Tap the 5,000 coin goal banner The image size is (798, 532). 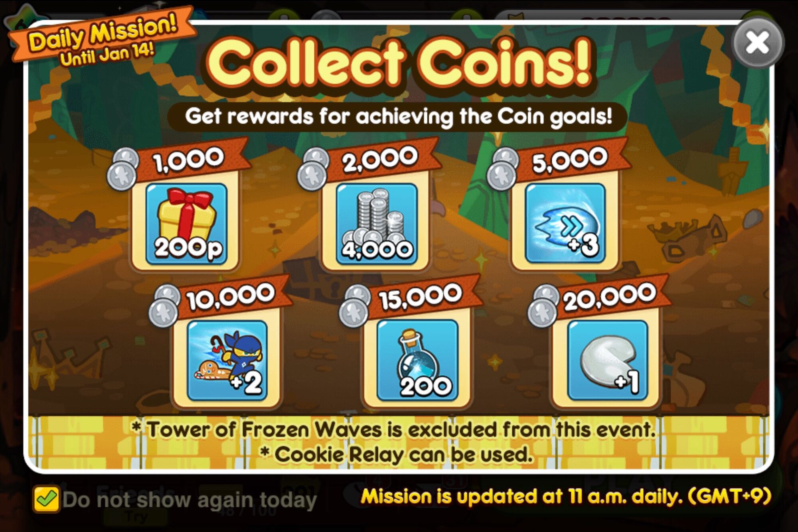570,159
